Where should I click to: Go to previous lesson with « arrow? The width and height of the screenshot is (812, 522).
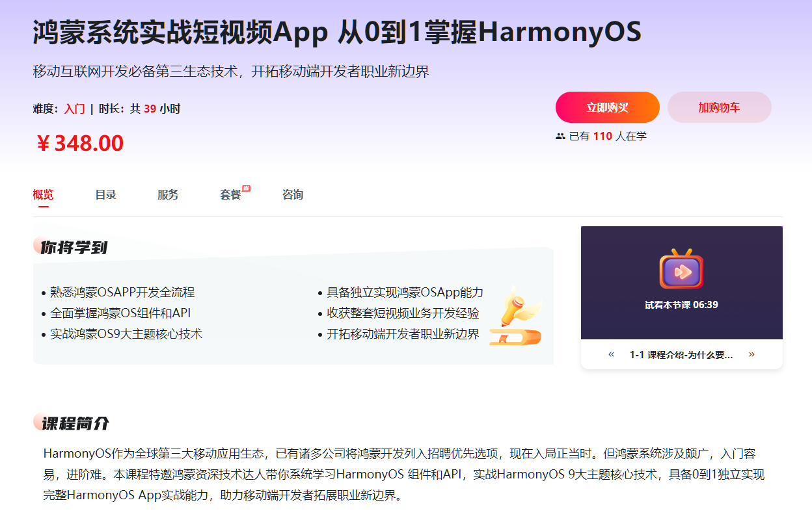(x=611, y=354)
